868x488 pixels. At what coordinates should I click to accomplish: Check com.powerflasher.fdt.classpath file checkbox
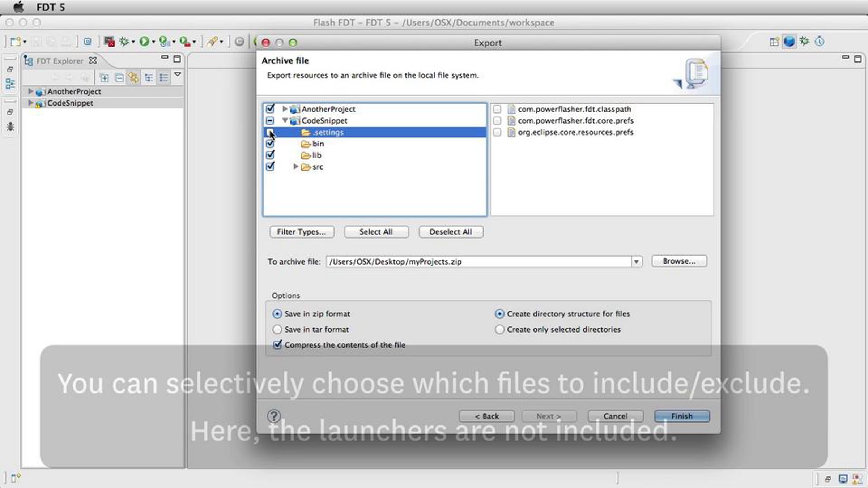point(497,109)
